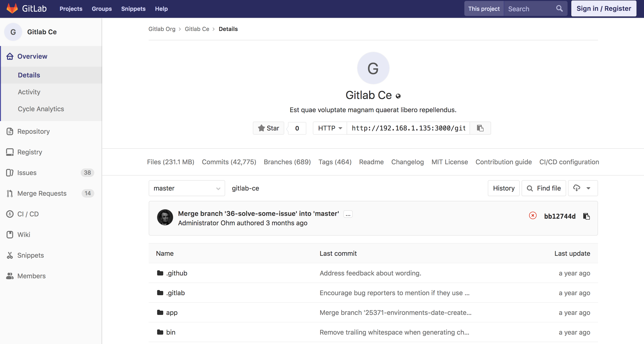Copy the project clone URL
The image size is (644, 344).
click(x=480, y=128)
